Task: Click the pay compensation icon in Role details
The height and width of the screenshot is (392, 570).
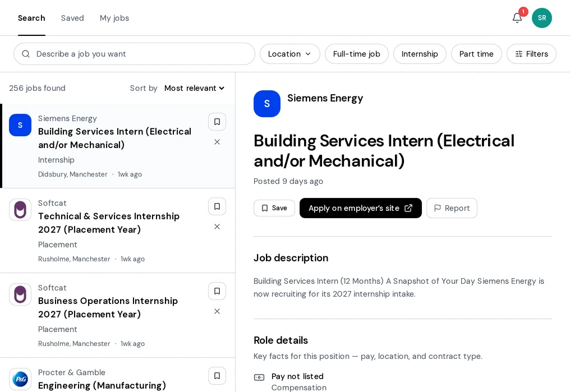Action: point(259,377)
